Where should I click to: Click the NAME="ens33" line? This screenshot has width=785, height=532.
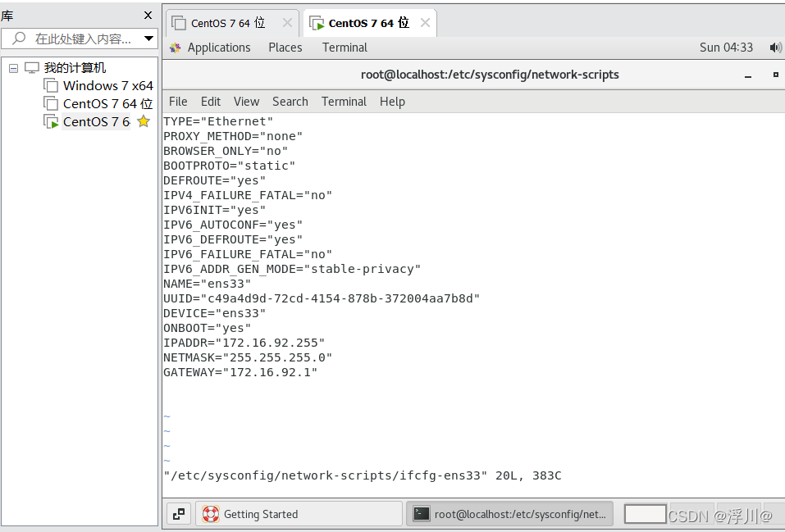(208, 284)
